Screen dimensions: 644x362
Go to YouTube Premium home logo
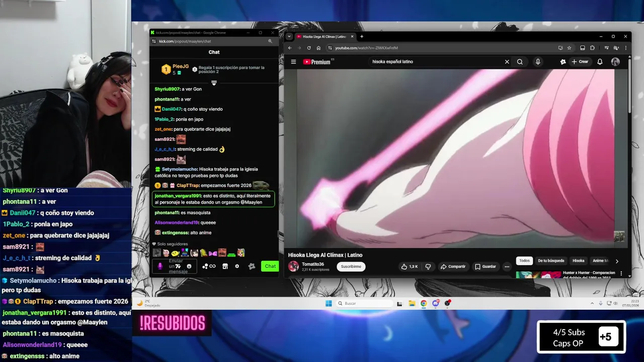coord(316,62)
